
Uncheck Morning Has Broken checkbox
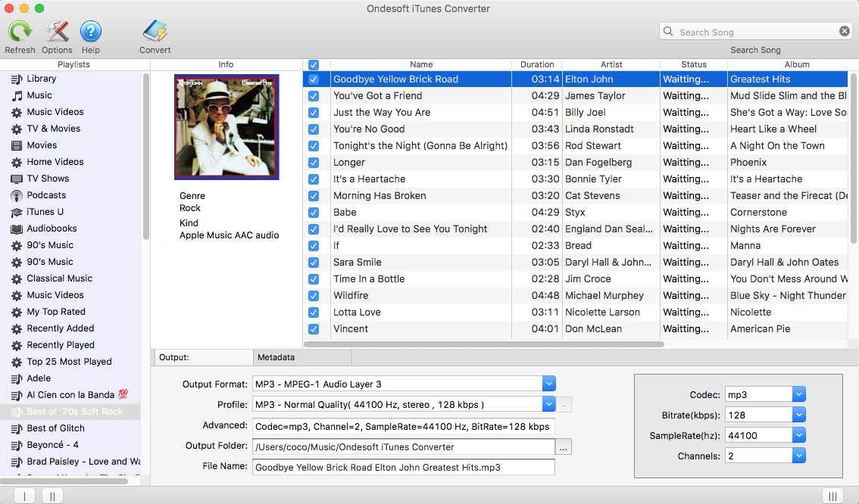coord(314,196)
